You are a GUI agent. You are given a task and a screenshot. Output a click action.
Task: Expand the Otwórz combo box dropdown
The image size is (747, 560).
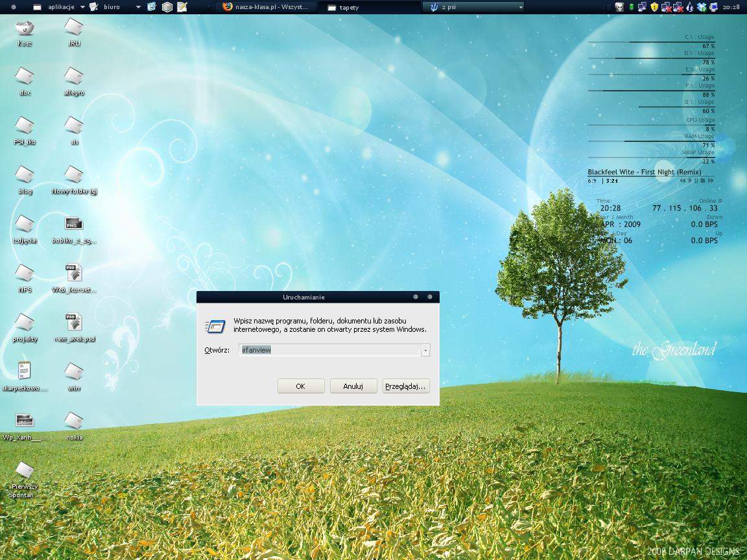pyautogui.click(x=425, y=350)
